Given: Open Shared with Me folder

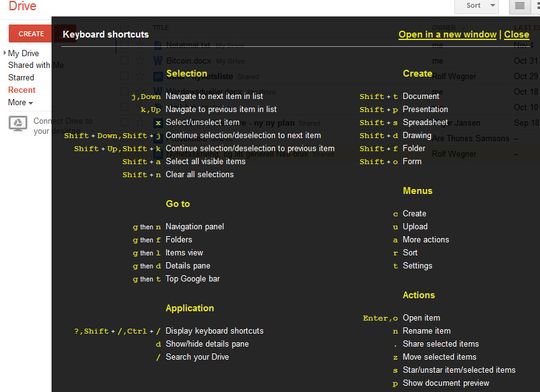Looking at the screenshot, I should [36, 65].
